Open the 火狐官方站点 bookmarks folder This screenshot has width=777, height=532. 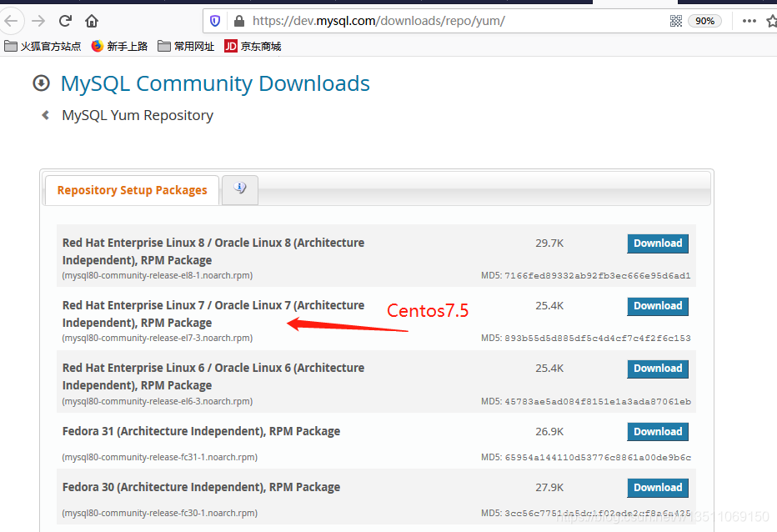point(36,47)
